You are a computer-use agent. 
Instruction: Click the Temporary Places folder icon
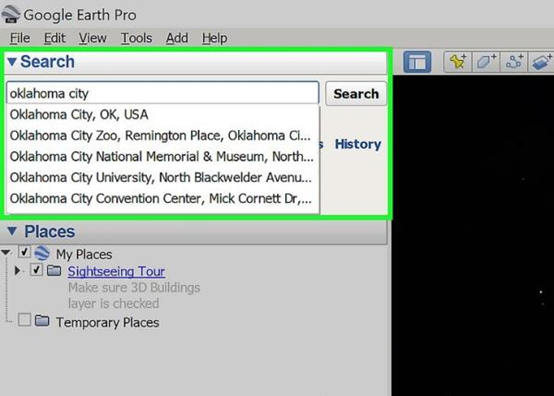click(x=42, y=321)
